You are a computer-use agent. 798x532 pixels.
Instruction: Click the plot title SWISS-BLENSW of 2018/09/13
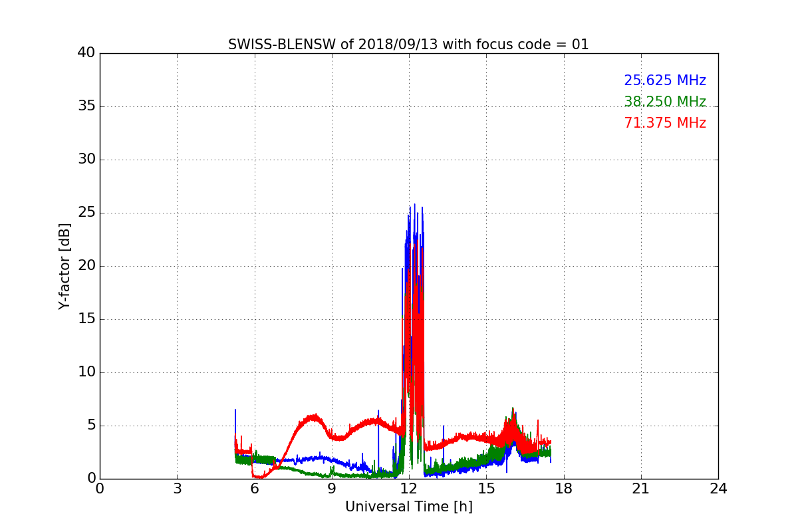coord(408,45)
